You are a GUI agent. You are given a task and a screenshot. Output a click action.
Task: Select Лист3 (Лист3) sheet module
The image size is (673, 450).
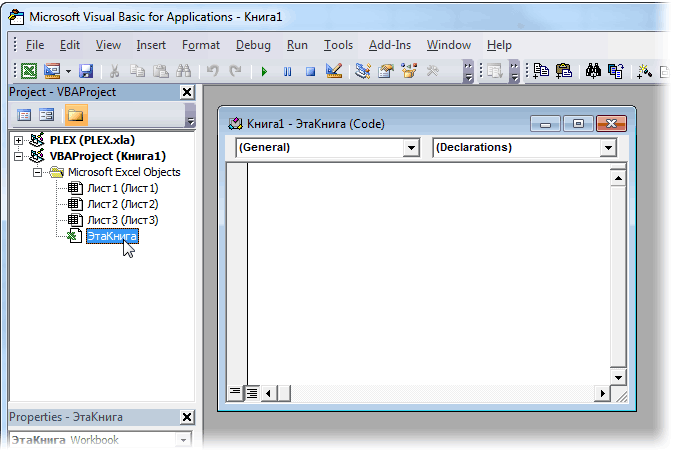122,220
